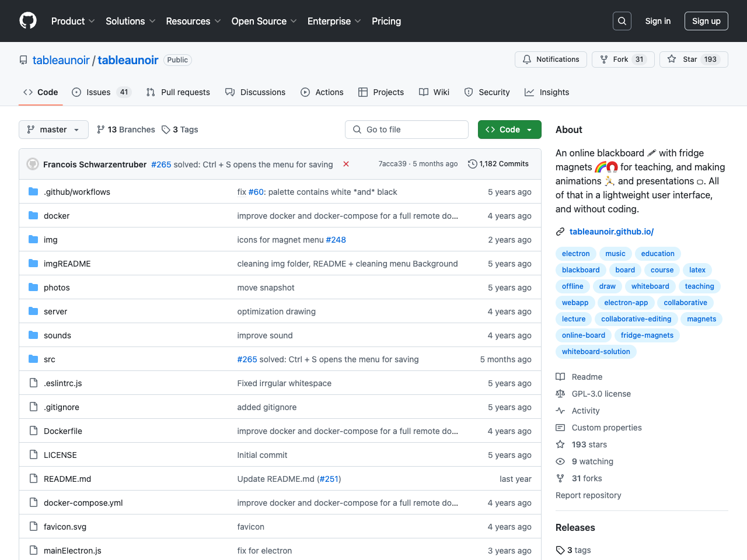
Task: Click the Go to file search field
Action: (x=407, y=129)
